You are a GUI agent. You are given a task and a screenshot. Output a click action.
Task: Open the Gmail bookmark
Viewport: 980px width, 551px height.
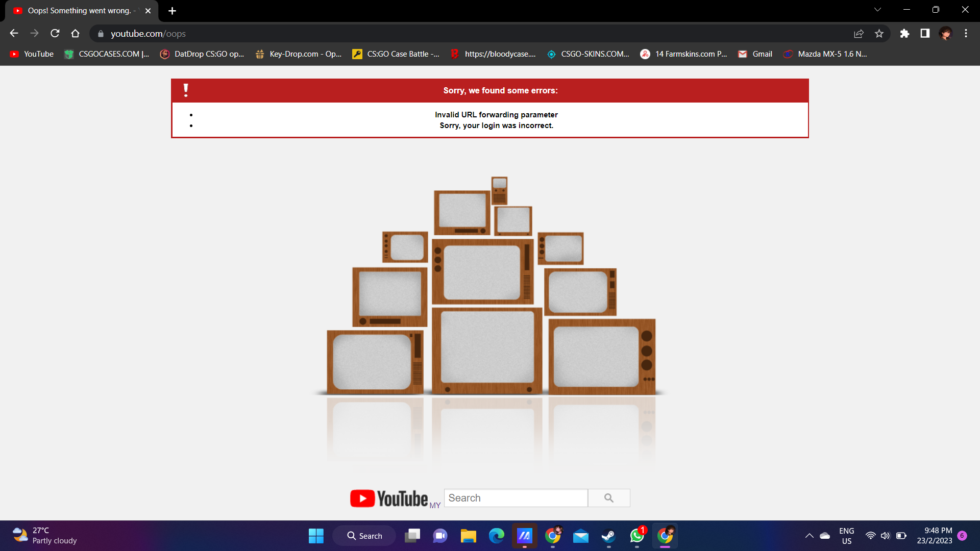click(755, 54)
